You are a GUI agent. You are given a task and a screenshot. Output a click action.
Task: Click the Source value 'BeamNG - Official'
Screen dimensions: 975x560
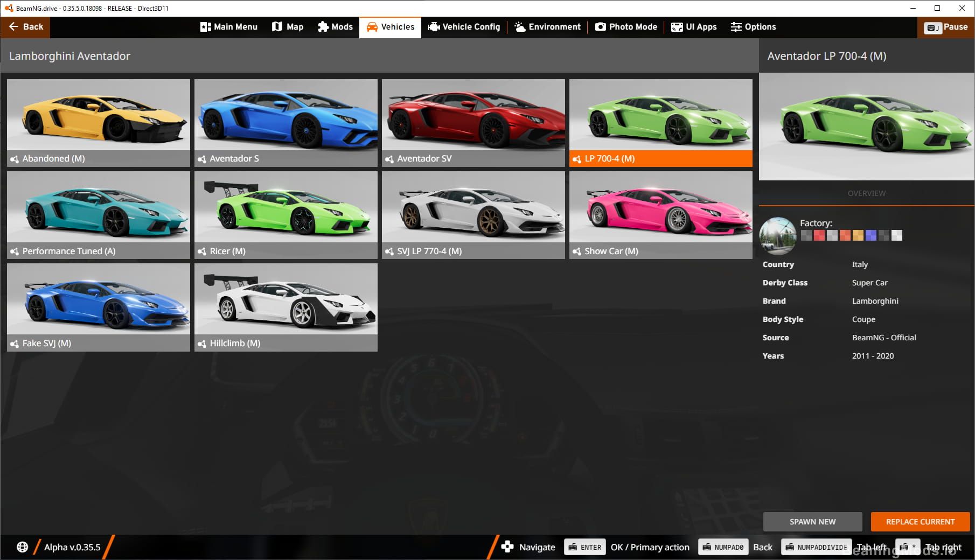[884, 338]
